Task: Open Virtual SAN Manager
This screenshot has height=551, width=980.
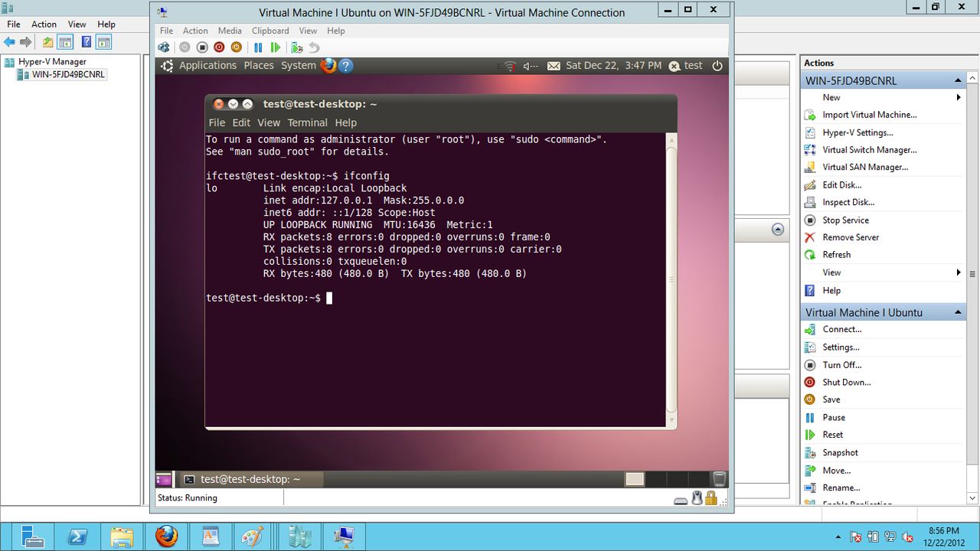Action: pyautogui.click(x=865, y=167)
